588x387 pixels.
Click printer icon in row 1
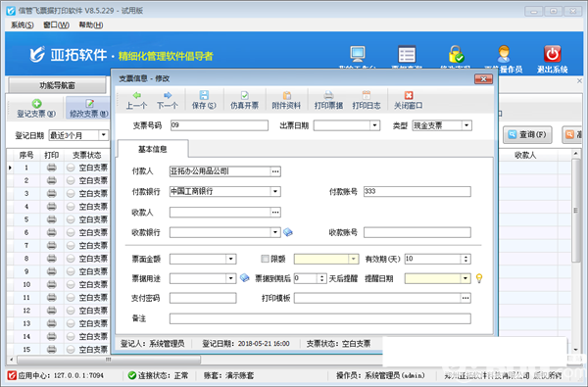pos(52,168)
